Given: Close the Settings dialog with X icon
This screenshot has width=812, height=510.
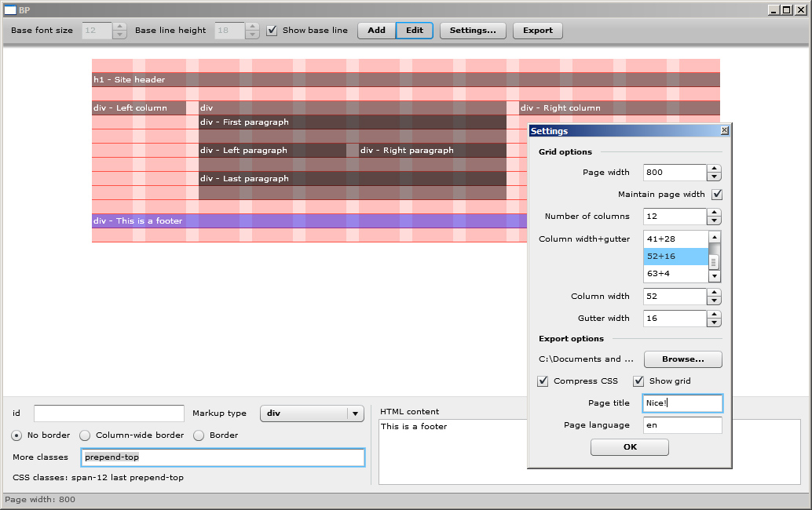Looking at the screenshot, I should click(x=724, y=131).
